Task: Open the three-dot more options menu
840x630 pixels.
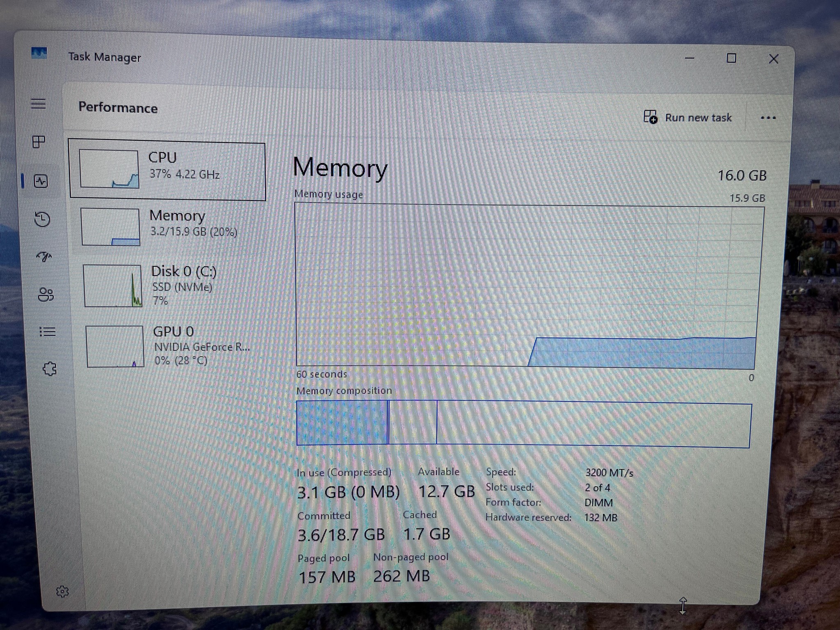Action: (x=768, y=118)
